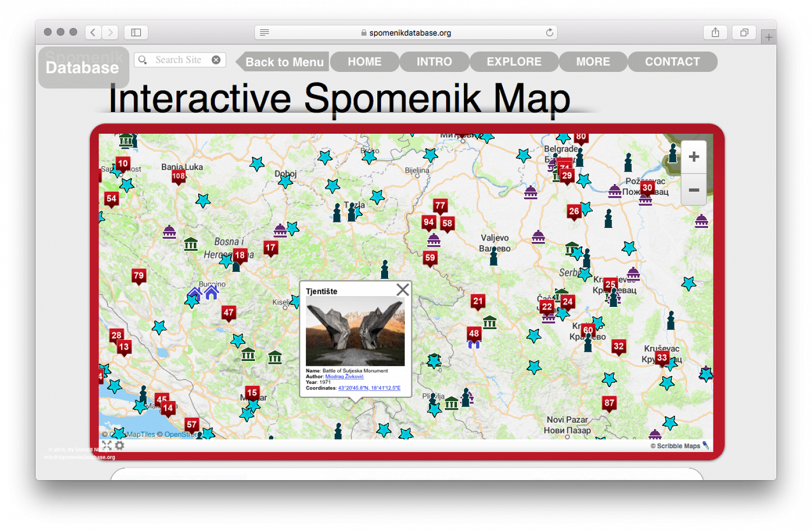812x531 pixels.
Task: Open a new Safari tab
Action: (x=769, y=37)
